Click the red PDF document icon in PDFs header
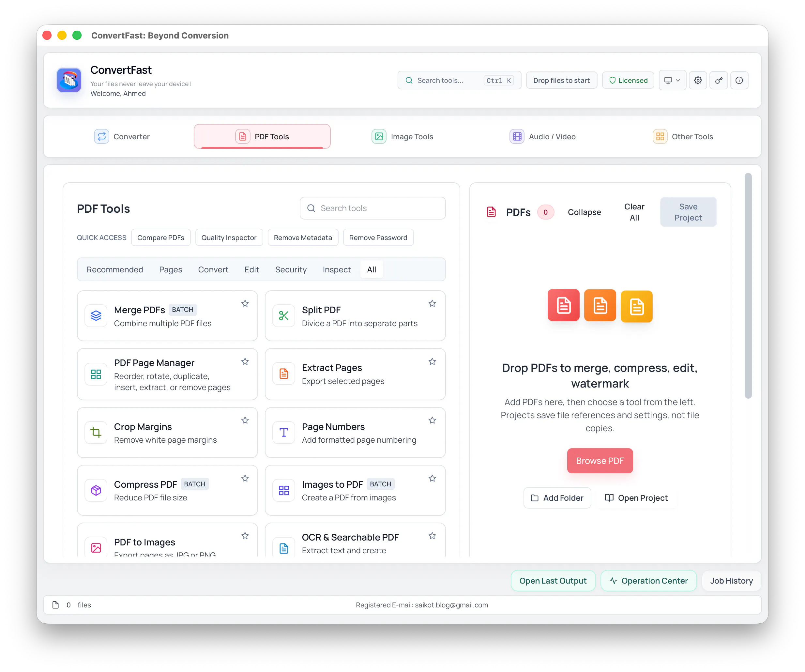 (x=491, y=212)
